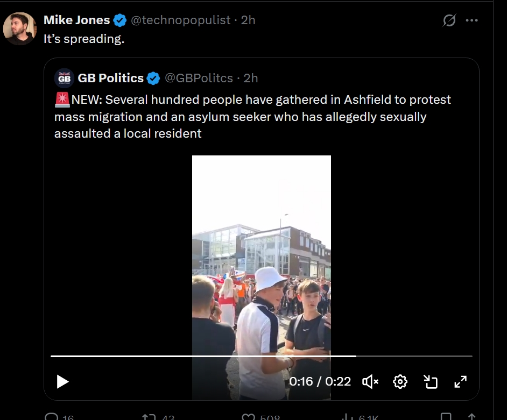Viewport: 507px width, 420px height.
Task: Click the share post icon
Action: [471, 417]
